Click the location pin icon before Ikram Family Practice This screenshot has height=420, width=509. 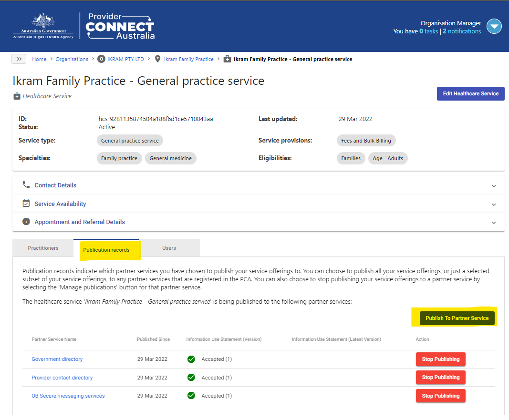click(157, 59)
